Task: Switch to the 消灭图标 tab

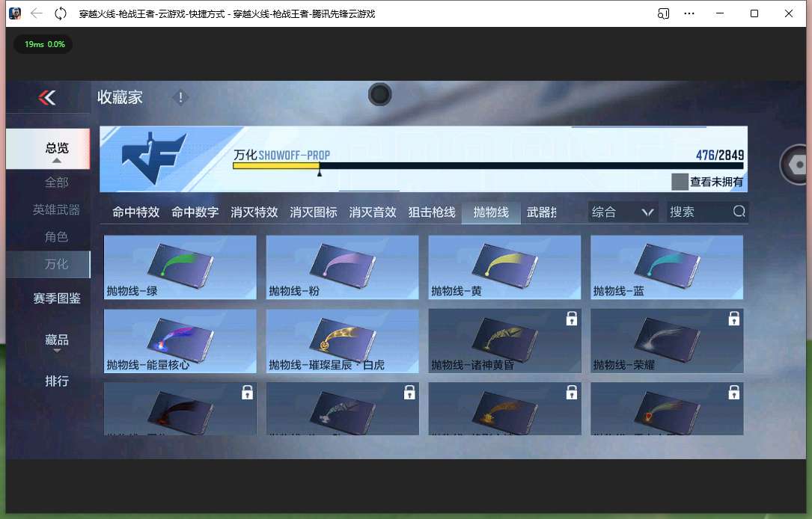Action: coord(314,212)
